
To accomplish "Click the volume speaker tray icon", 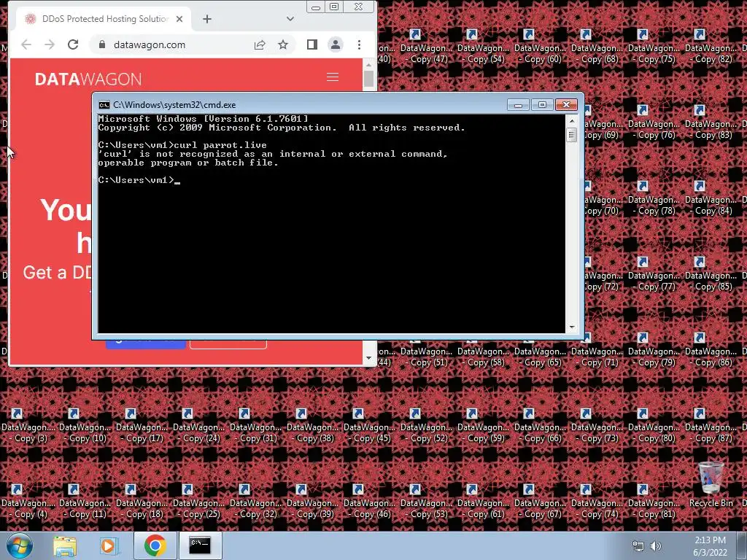I will 656,546.
